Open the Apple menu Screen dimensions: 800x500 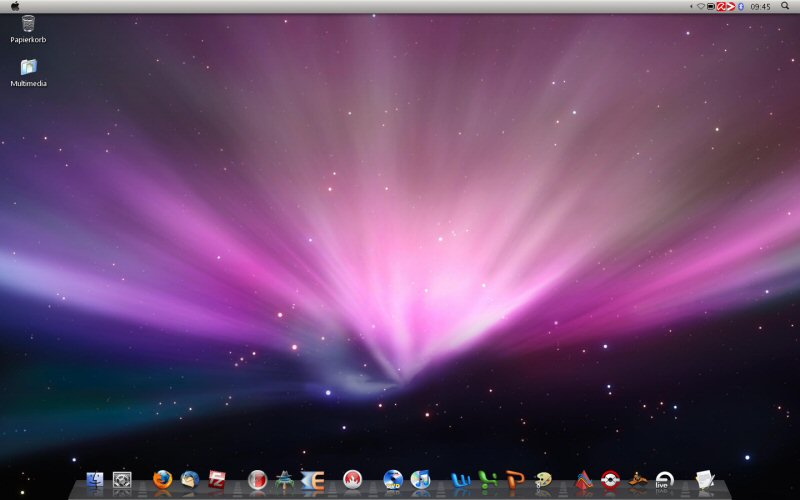15,6
